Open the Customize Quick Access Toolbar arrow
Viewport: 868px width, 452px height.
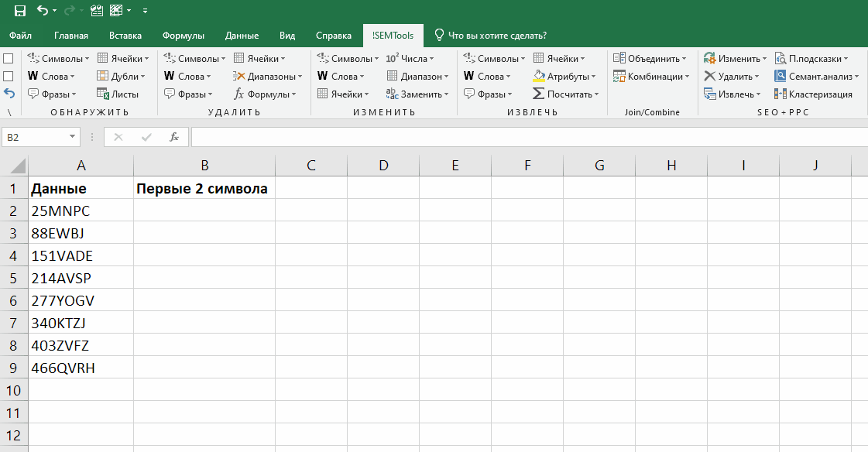point(145,11)
